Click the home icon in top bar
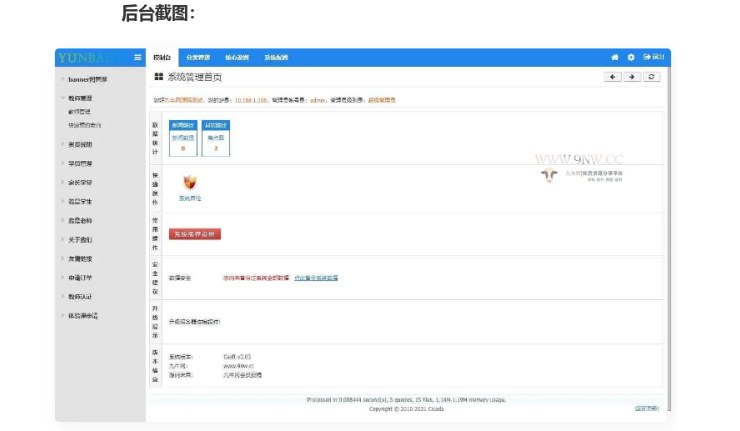740x431 pixels. (x=615, y=58)
